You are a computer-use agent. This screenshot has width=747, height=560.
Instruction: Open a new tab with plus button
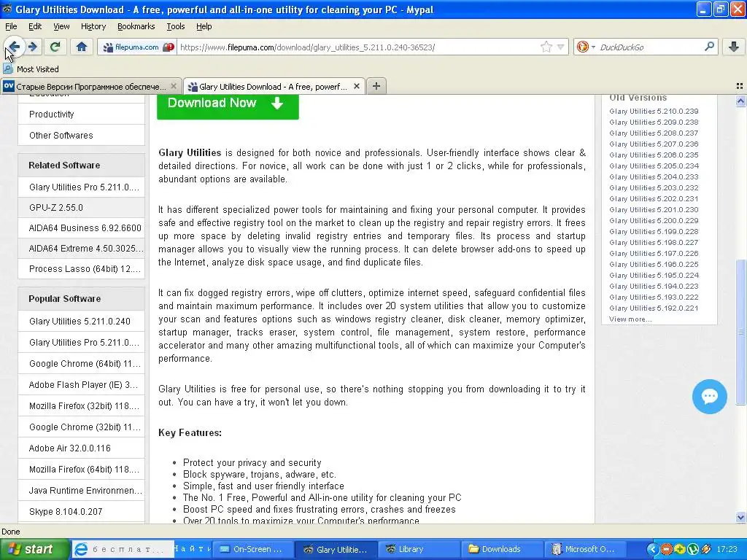click(376, 86)
